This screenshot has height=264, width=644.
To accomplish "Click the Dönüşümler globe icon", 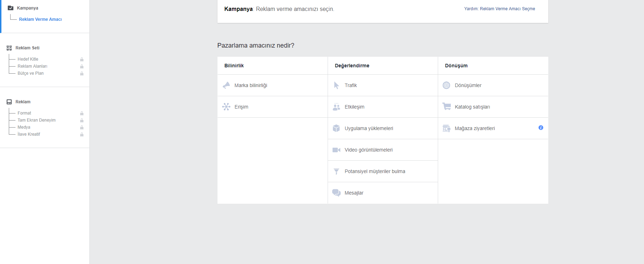I will (x=446, y=85).
